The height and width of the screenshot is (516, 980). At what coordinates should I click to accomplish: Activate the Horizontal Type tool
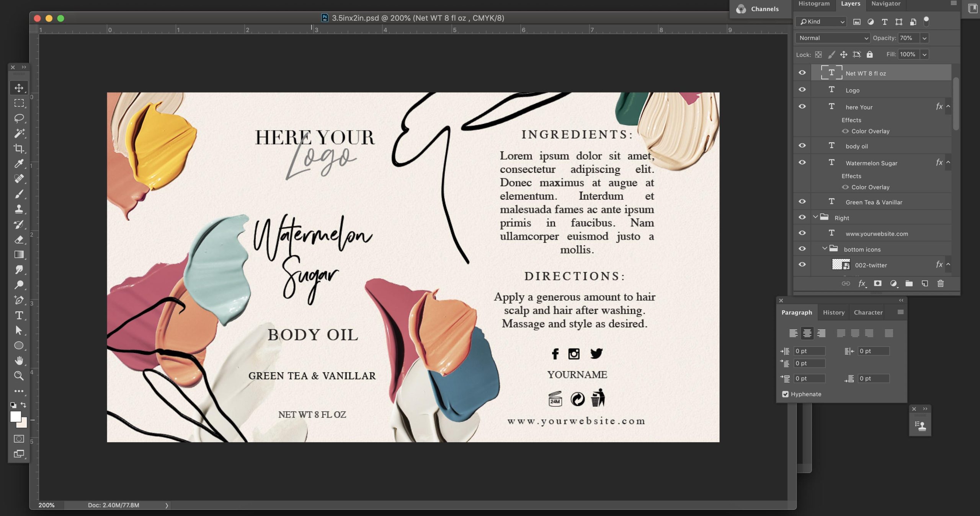(18, 316)
